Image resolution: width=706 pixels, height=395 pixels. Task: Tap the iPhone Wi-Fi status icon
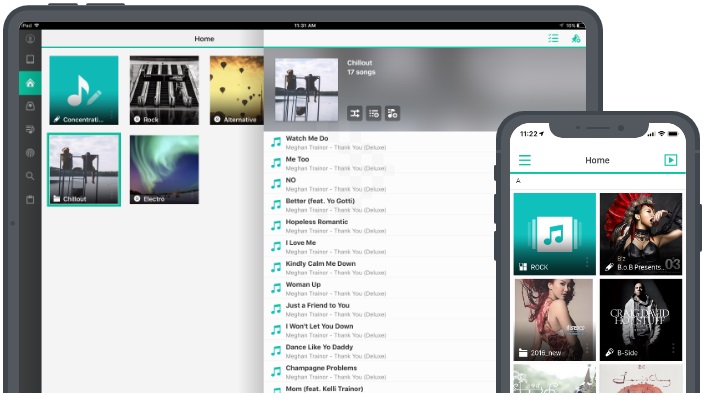(x=661, y=134)
